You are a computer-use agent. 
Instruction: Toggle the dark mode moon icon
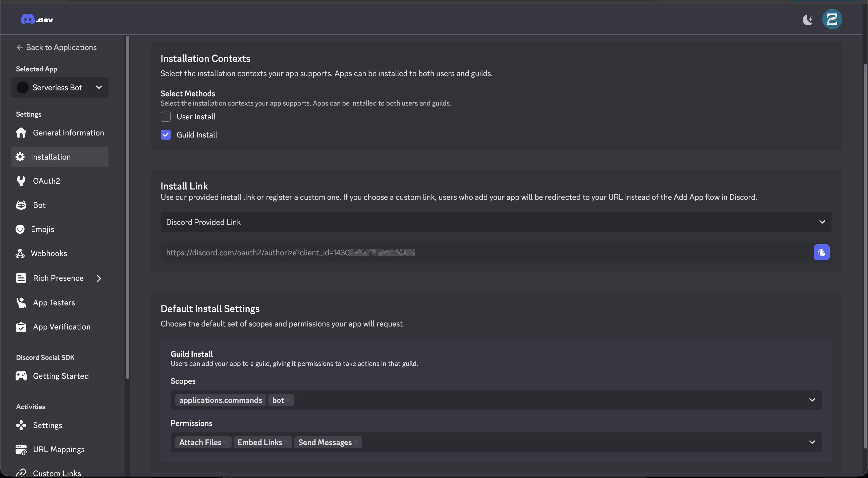pyautogui.click(x=807, y=20)
